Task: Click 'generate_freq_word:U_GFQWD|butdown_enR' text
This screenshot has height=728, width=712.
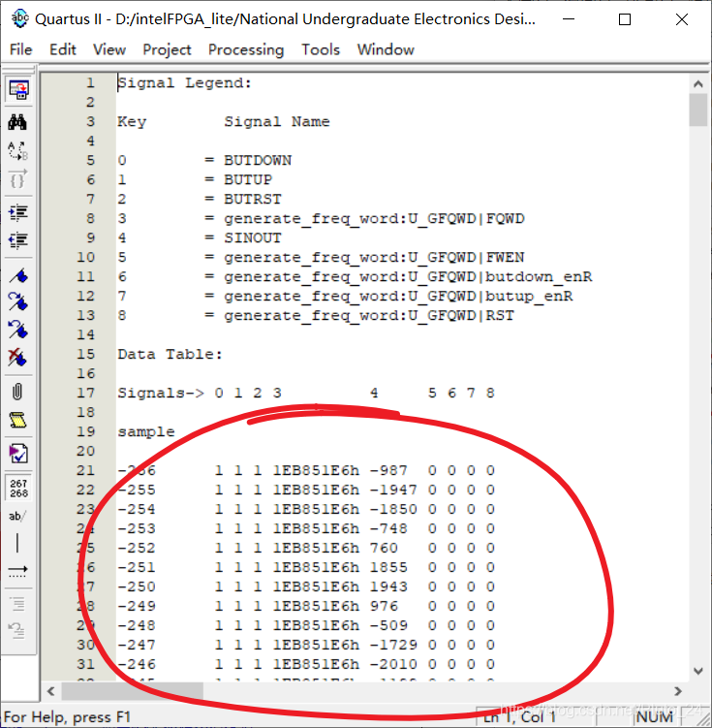Action: [408, 276]
